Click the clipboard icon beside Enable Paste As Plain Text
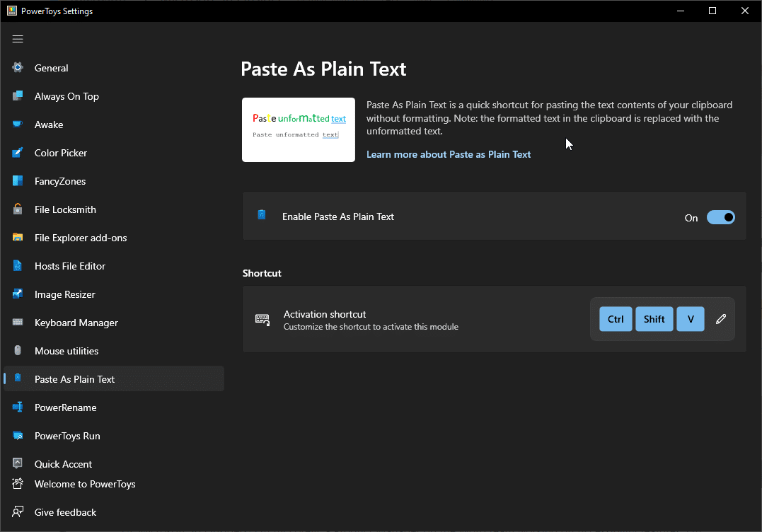Viewport: 762px width, 532px height. (262, 215)
